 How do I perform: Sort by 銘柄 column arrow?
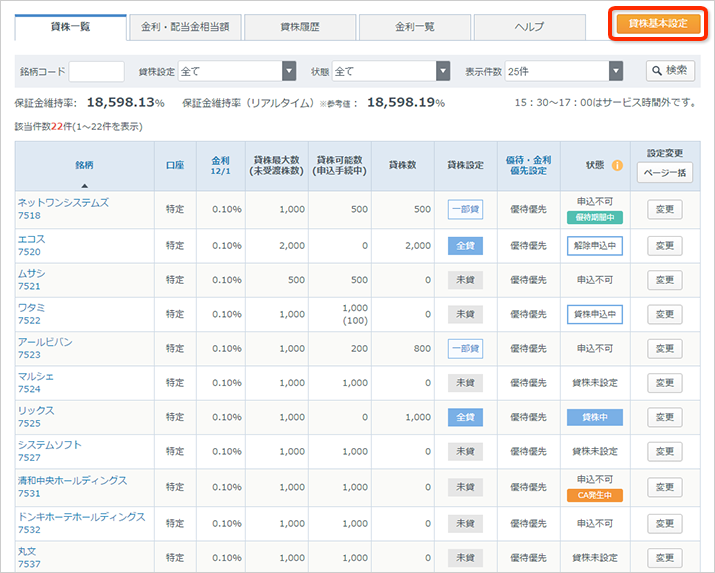point(84,185)
